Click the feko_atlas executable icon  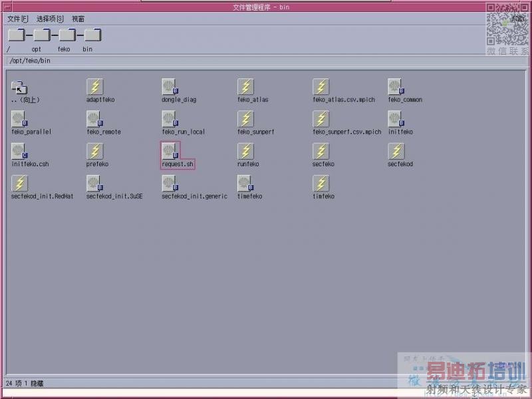(245, 87)
